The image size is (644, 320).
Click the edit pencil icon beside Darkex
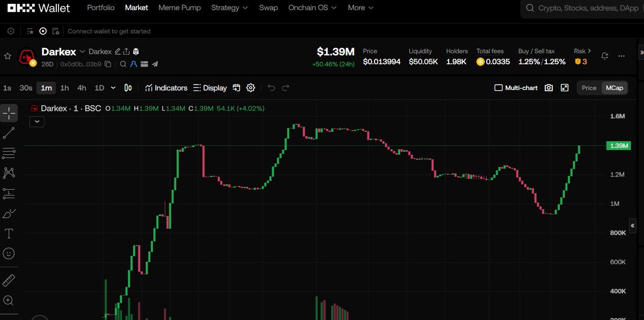pos(118,51)
